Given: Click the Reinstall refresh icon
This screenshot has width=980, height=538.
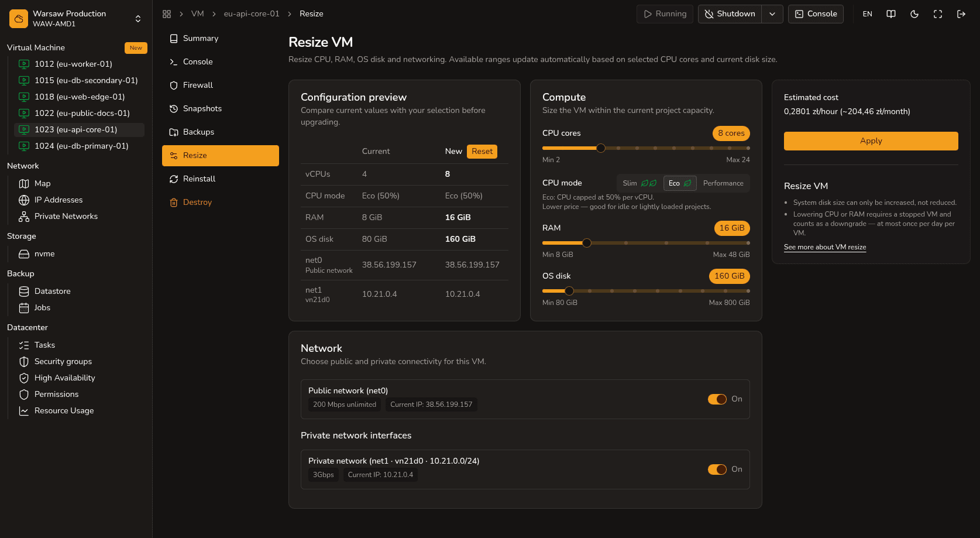Looking at the screenshot, I should (x=174, y=179).
